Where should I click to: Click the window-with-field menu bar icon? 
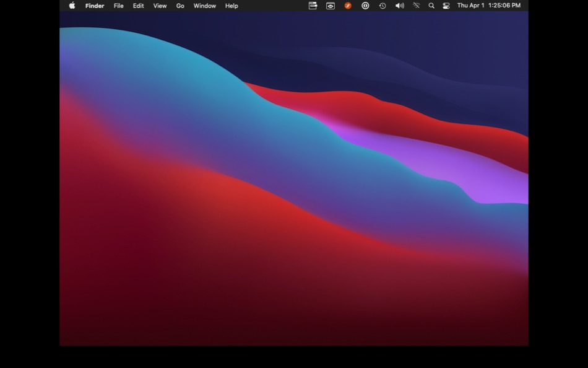[x=313, y=6]
